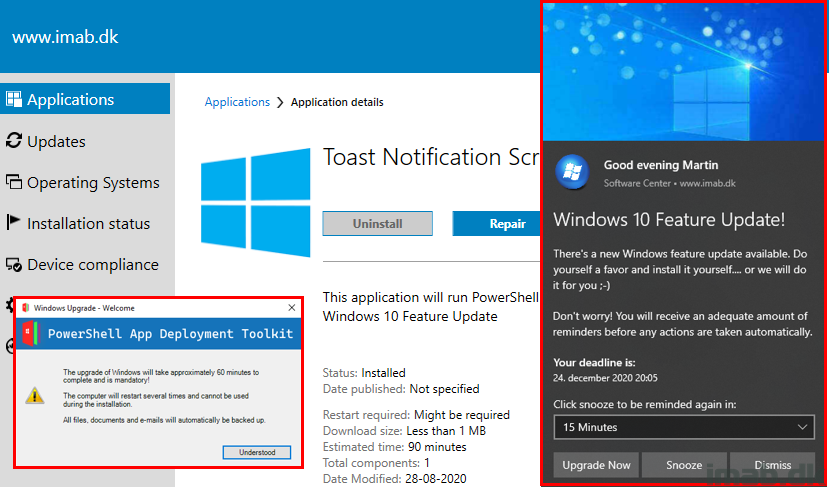Viewport: 829px width, 487px height.
Task: Click the Application details breadcrumb text
Action: 337,102
